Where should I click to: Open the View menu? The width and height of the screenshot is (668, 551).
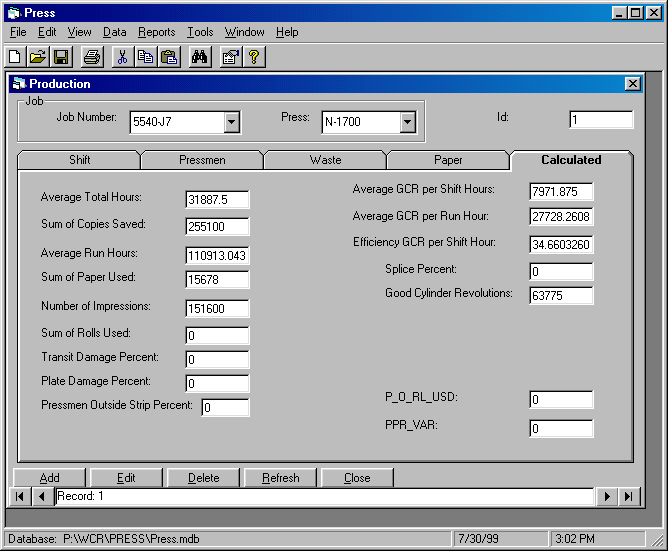pos(79,32)
